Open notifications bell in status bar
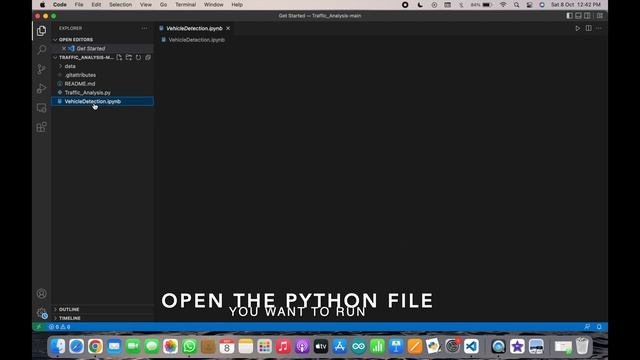Viewport: 640px width, 360px height. tap(599, 327)
